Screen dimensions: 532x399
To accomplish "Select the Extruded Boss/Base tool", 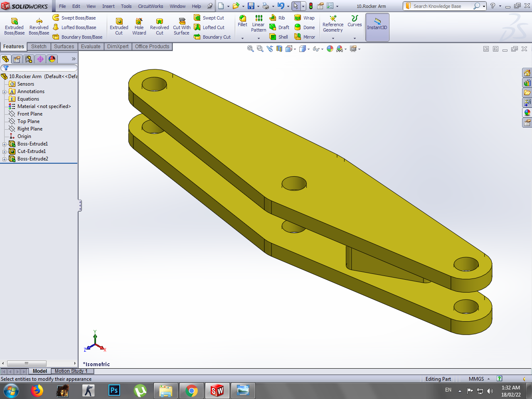I will pyautogui.click(x=14, y=27).
